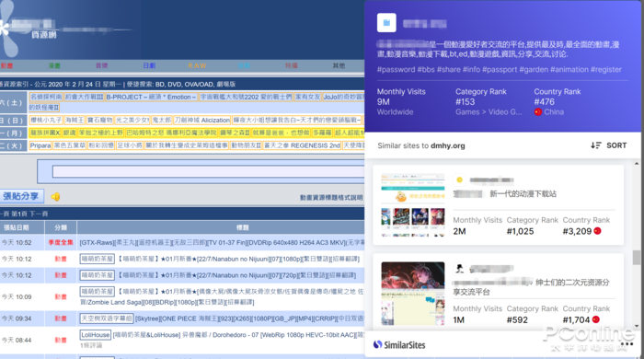Viewport: 644px width, 359px height.
Task: Click the 張貼日期 column header
Action: click(x=17, y=227)
